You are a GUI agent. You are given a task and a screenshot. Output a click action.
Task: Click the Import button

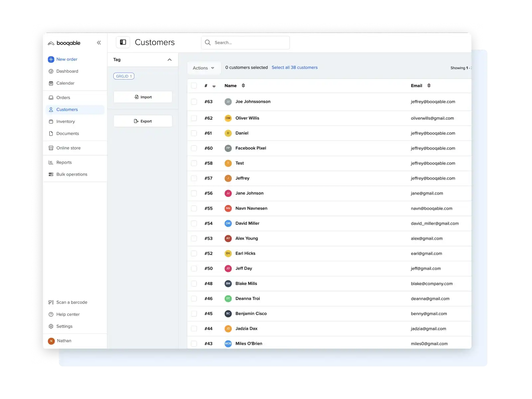point(143,97)
